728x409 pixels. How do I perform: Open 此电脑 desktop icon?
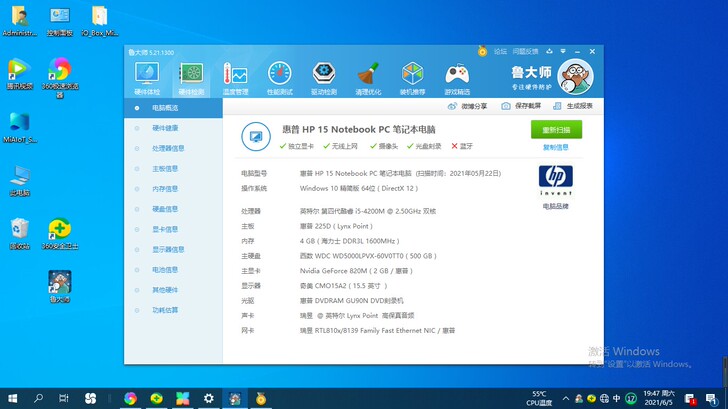coord(20,181)
